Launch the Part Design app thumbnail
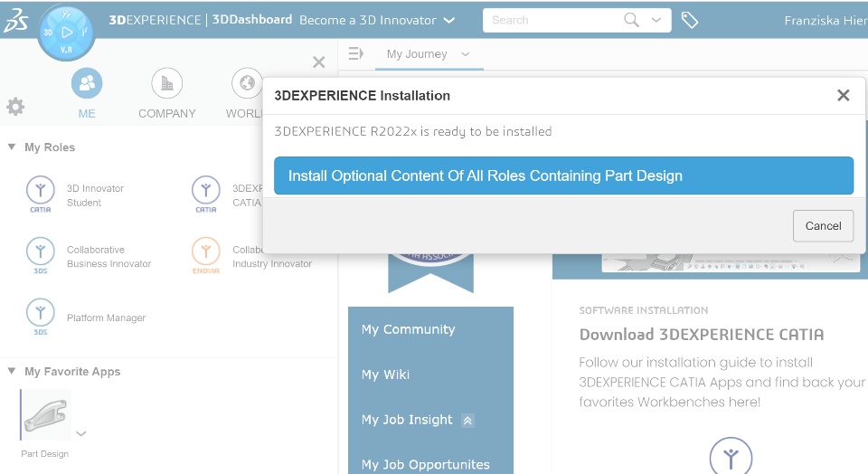This screenshot has height=474, width=868. [x=46, y=414]
